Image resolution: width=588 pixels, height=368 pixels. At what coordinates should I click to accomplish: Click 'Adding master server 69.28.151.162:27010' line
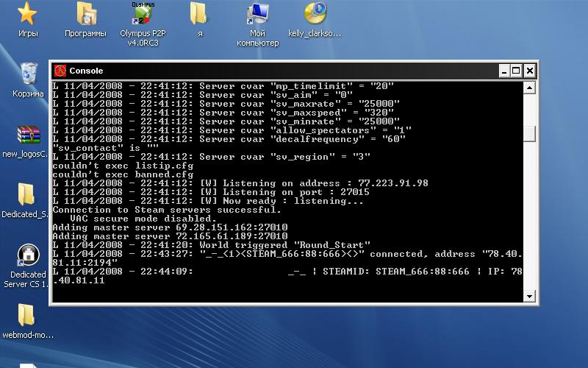pos(170,227)
